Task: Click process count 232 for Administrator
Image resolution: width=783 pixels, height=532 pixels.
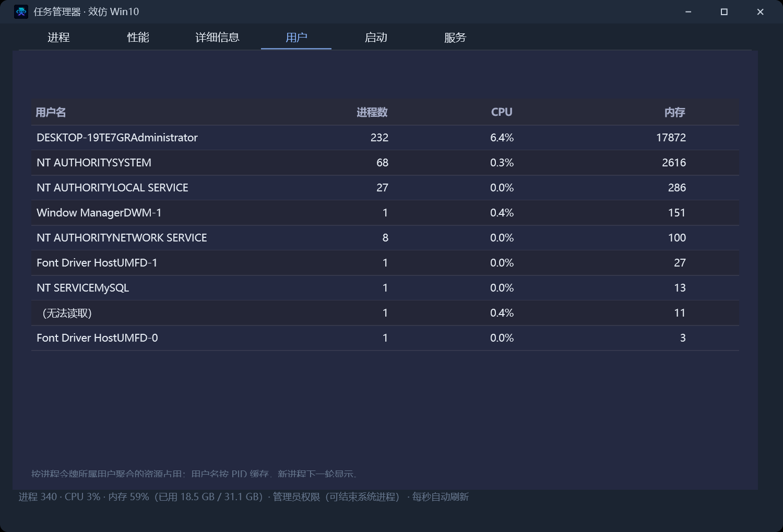Action: tap(379, 138)
